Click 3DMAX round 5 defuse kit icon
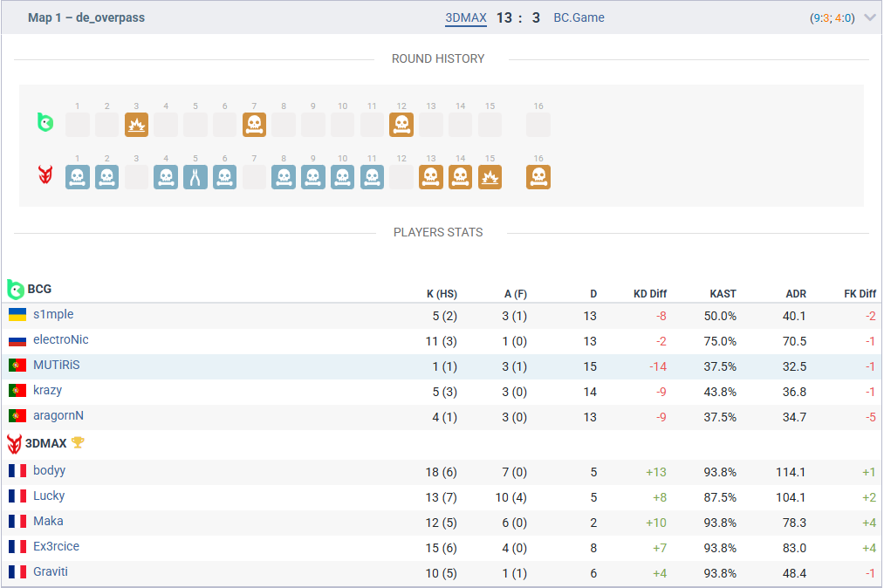The width and height of the screenshot is (884, 588). tap(195, 177)
